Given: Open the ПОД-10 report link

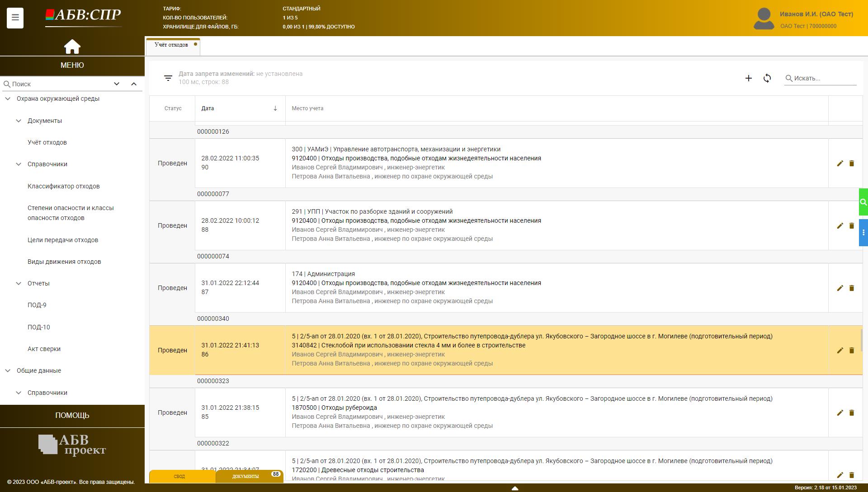Looking at the screenshot, I should [38, 327].
